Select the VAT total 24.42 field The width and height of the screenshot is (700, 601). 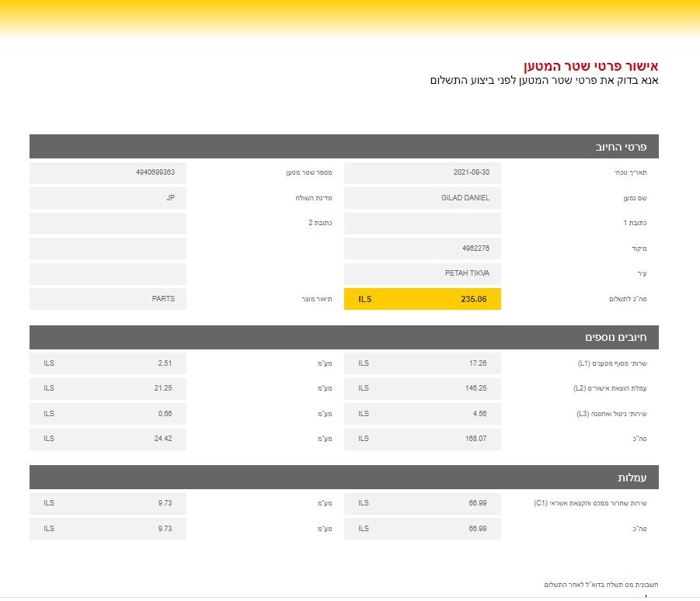(x=108, y=439)
